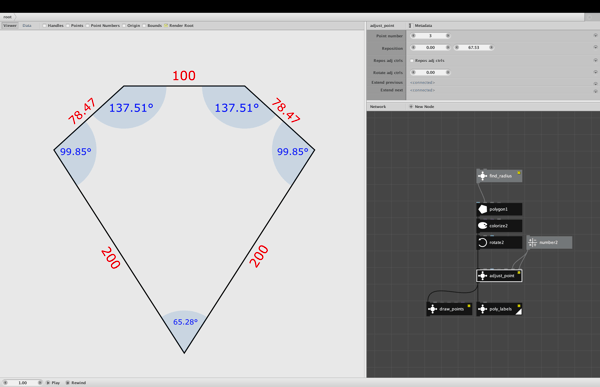Open the Rotate adj ctrls row options arrow

[x=595, y=72]
